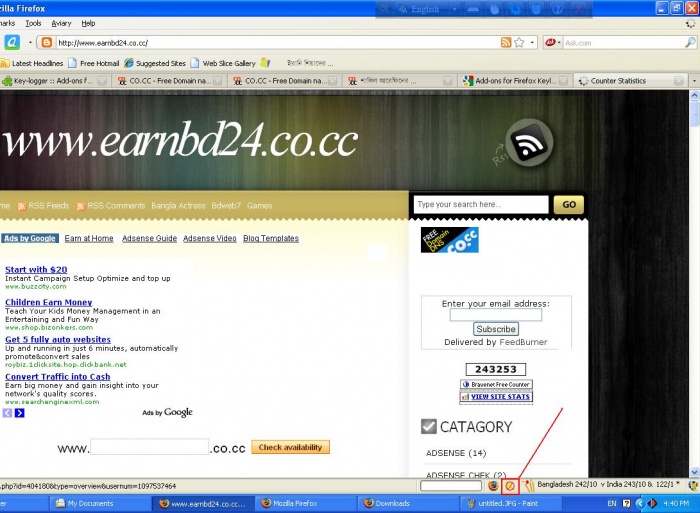The width and height of the screenshot is (700, 513).
Task: Click the colorful flag icon in bookmarks bar
Action: point(266,63)
